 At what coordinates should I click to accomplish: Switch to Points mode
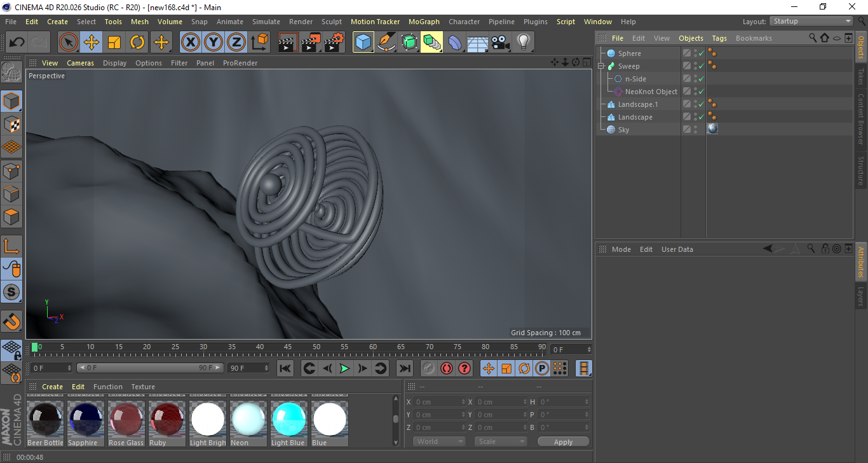pos(11,170)
